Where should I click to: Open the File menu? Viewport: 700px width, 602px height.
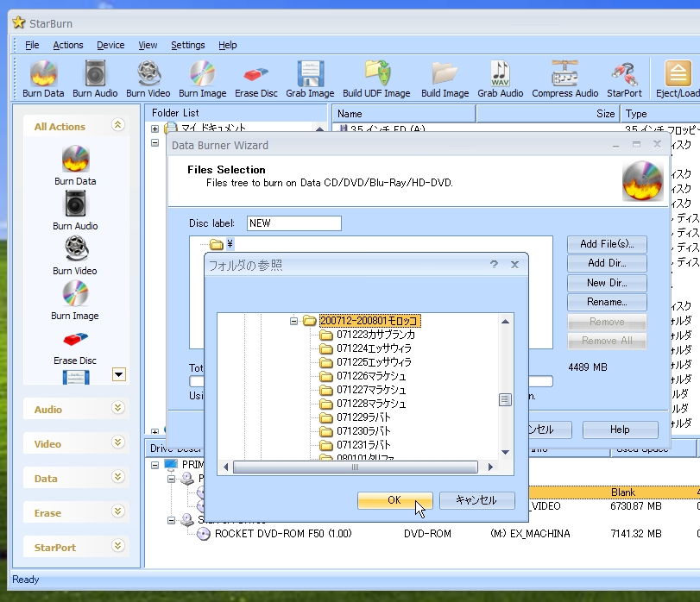(32, 45)
